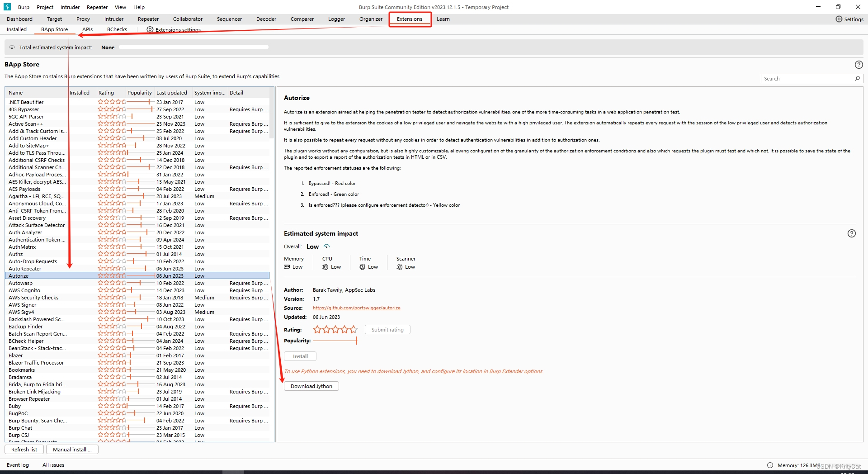
Task: Click Download Jython button
Action: click(311, 386)
